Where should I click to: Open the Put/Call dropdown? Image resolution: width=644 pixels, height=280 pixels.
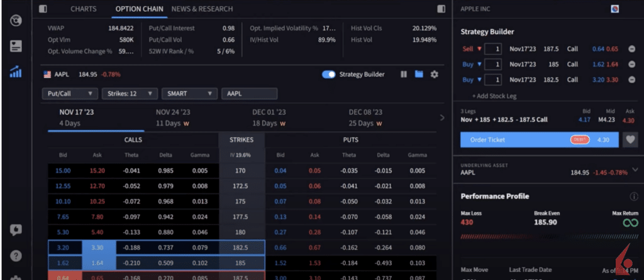pos(70,94)
